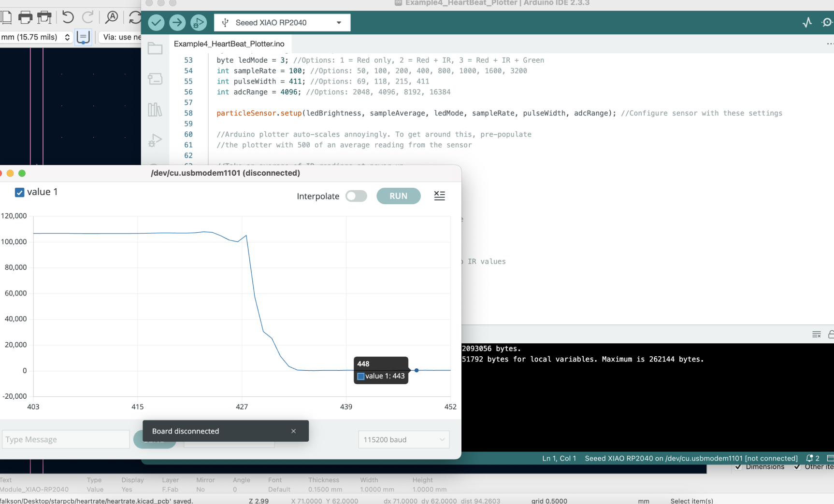Toggle KiCad auto track width icon
The width and height of the screenshot is (834, 504).
[x=83, y=37]
